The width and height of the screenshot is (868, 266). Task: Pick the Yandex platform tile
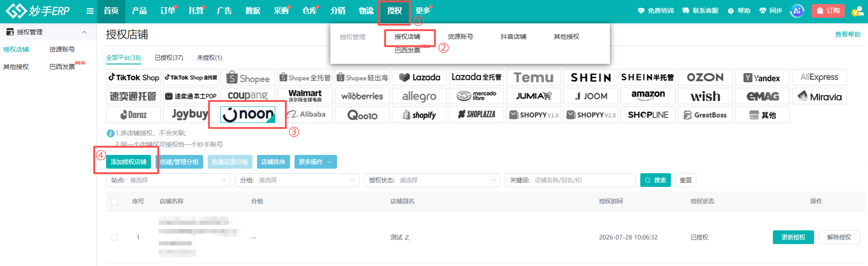pos(762,77)
